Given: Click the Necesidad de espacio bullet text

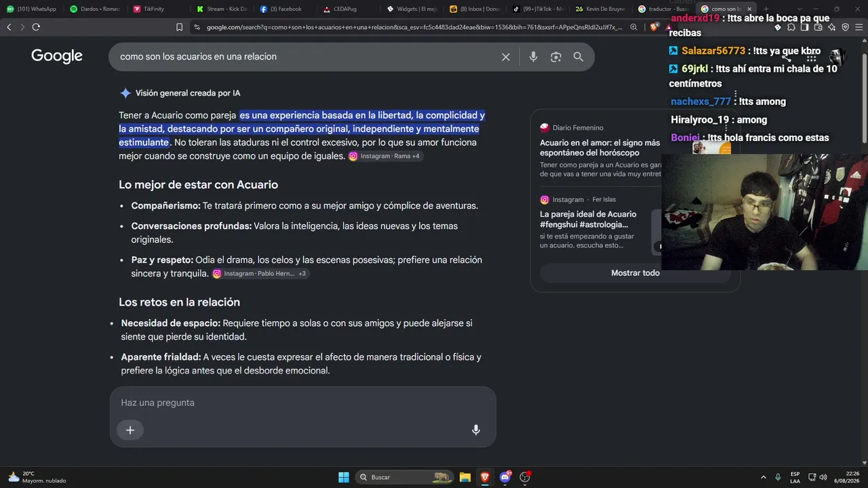Looking at the screenshot, I should 297,330.
